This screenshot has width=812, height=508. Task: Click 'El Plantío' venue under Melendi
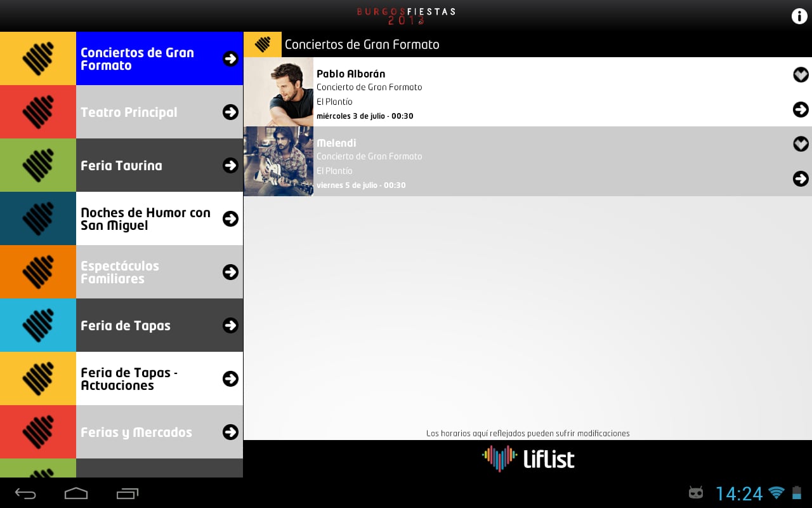pyautogui.click(x=334, y=171)
